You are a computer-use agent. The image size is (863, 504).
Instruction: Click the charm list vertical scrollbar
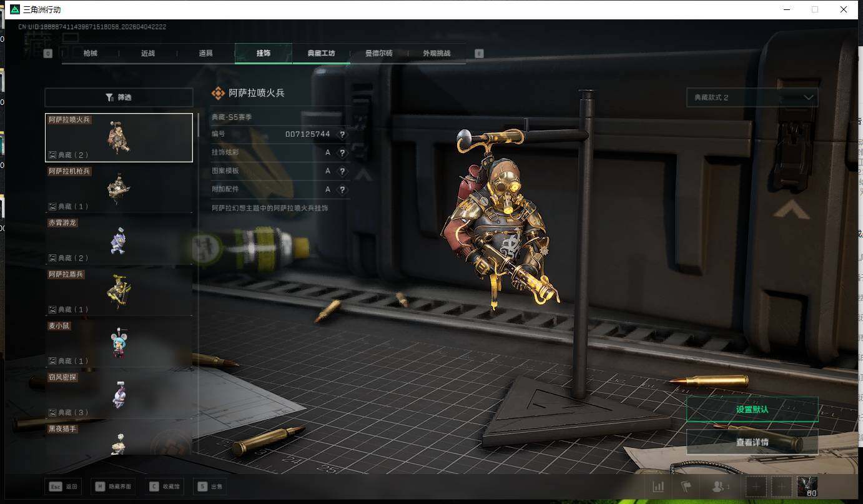click(x=198, y=125)
